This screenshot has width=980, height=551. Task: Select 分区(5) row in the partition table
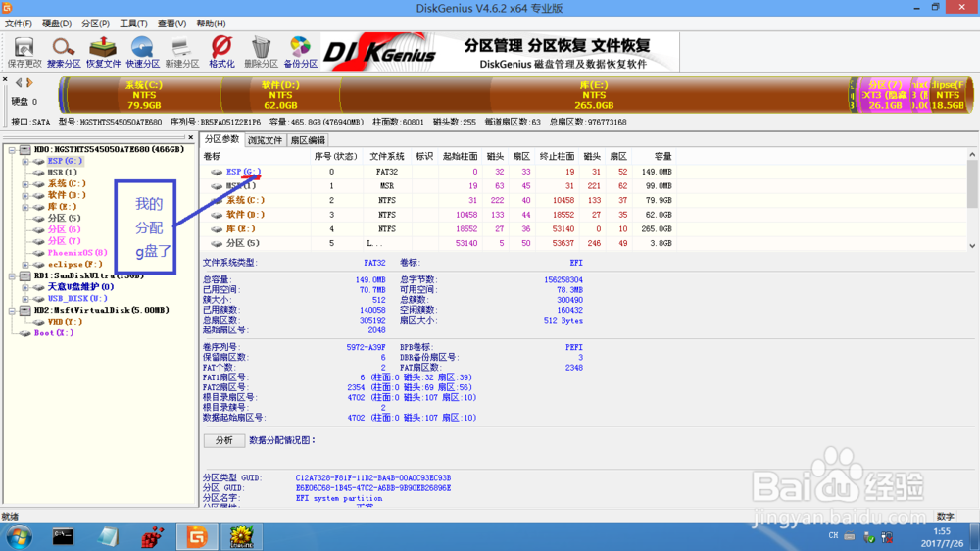pos(437,243)
